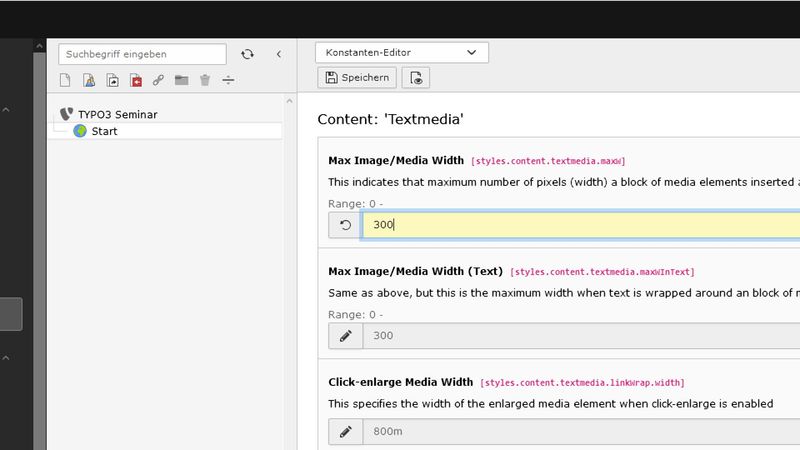Open the Start page in tree
The height and width of the screenshot is (450, 800).
point(104,131)
